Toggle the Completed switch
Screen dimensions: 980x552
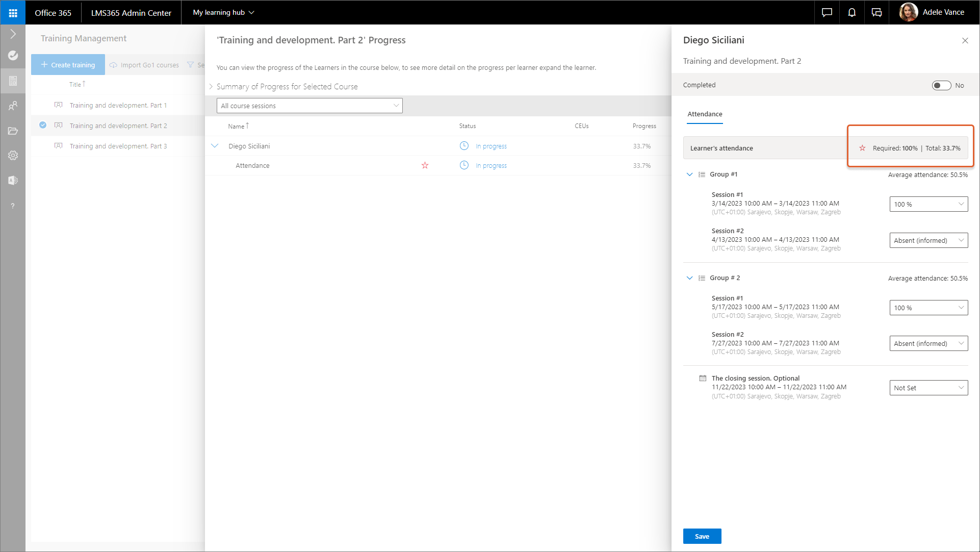pos(941,86)
